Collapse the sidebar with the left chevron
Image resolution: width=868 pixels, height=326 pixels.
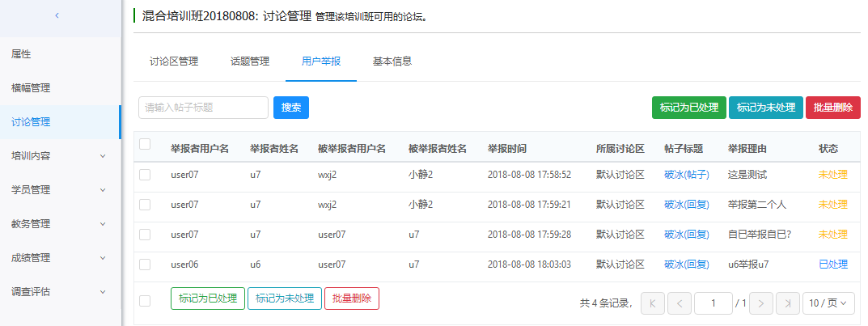[57, 15]
